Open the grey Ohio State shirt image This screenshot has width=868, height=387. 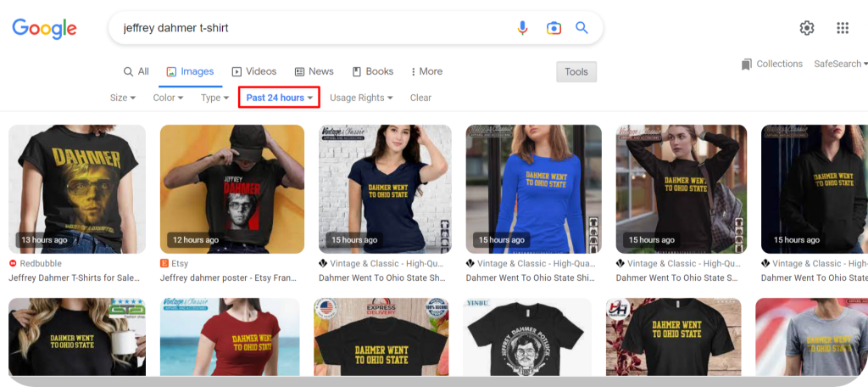pyautogui.click(x=811, y=337)
